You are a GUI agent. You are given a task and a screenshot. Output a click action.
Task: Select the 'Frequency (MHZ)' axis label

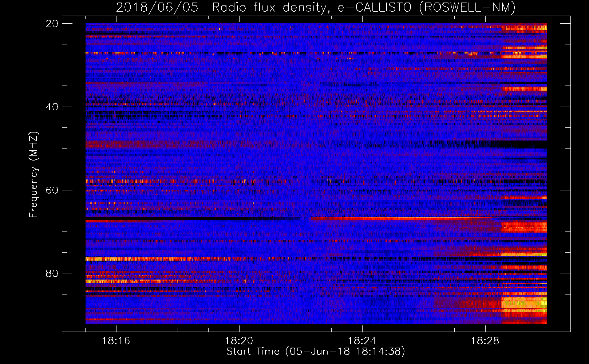tap(33, 175)
